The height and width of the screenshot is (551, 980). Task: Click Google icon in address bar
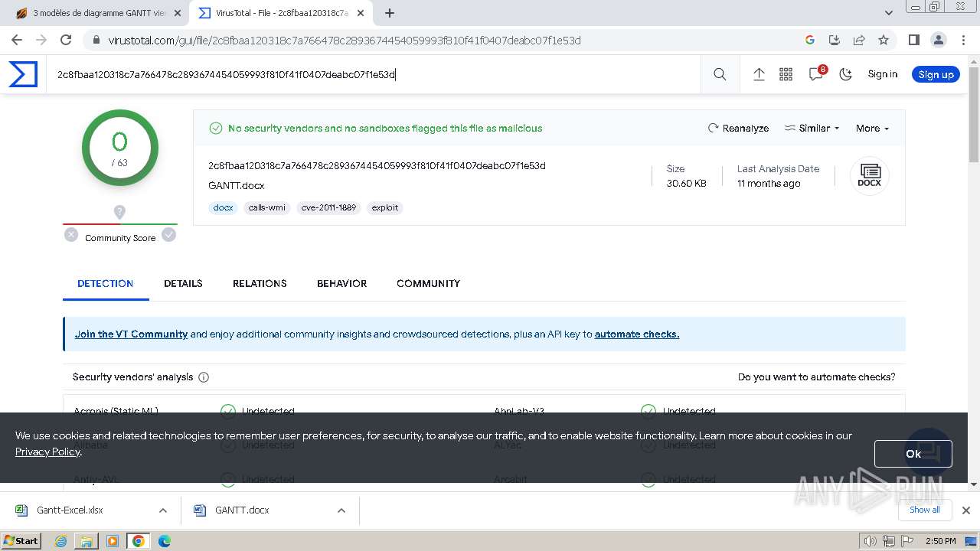[810, 40]
